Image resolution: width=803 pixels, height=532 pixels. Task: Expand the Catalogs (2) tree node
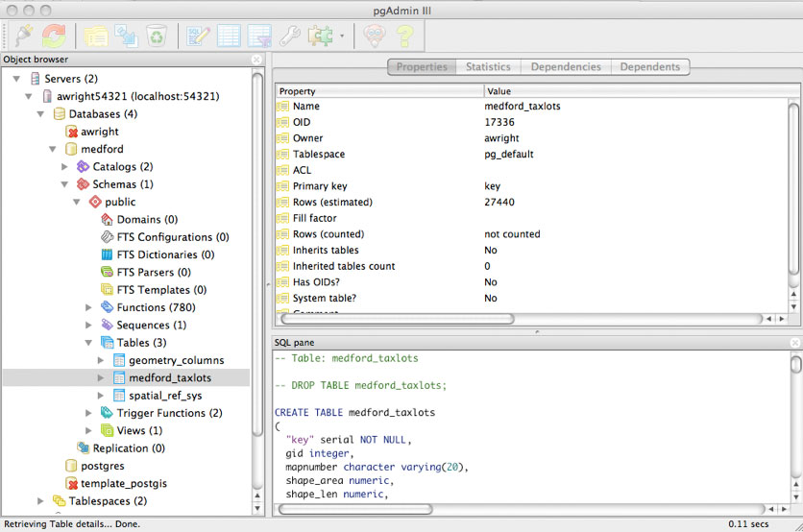click(65, 167)
